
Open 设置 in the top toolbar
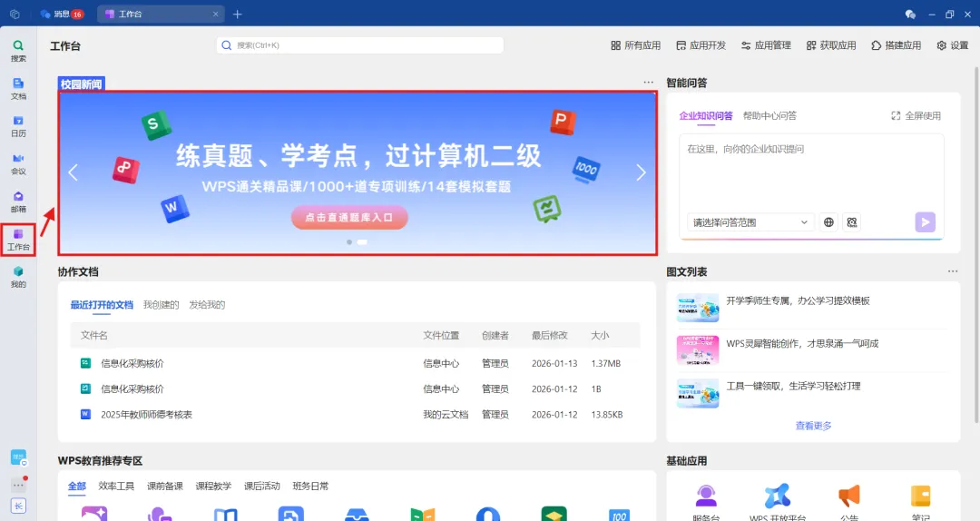coord(953,45)
